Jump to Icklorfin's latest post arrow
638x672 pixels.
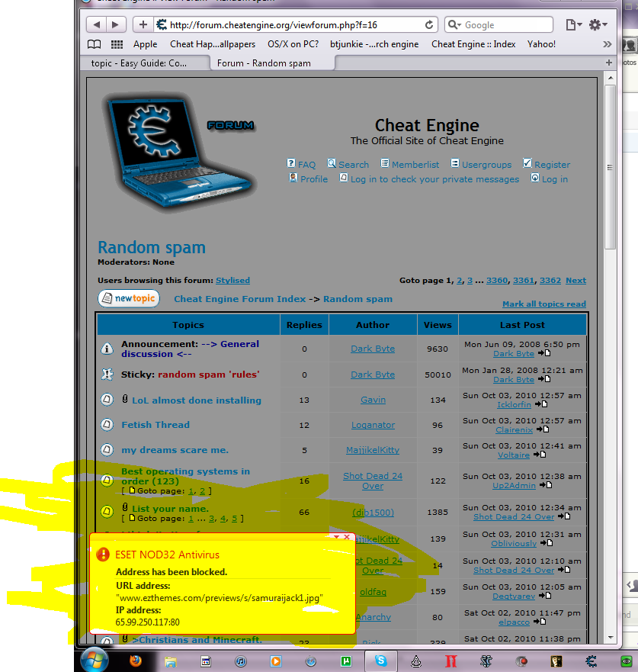(541, 404)
